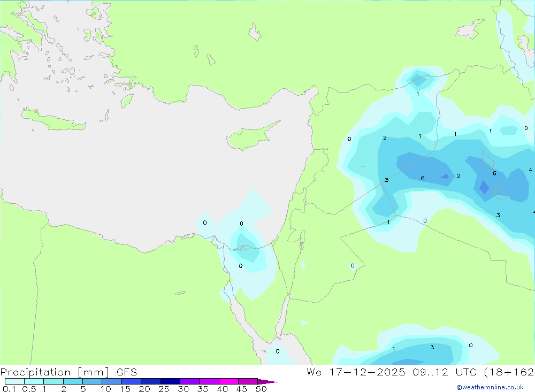
Task: Click the legend label '20'
Action: pos(144,389)
